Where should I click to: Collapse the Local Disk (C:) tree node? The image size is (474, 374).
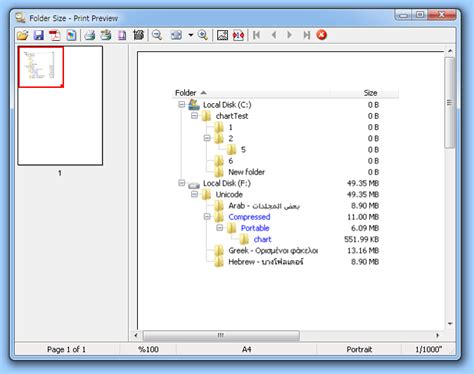tap(182, 105)
